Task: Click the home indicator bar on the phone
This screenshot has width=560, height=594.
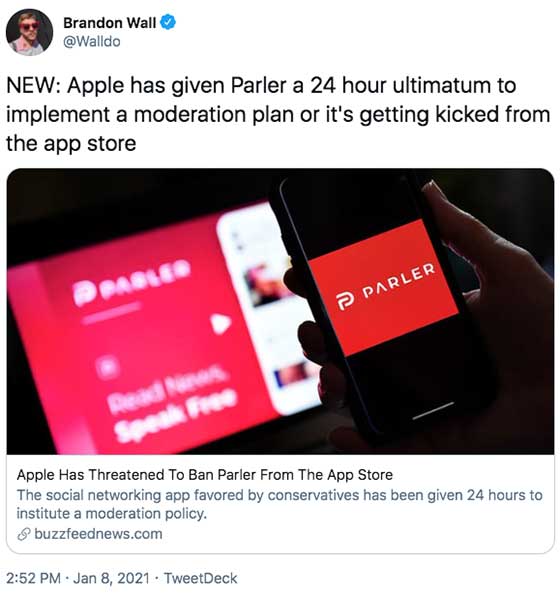Action: point(433,411)
